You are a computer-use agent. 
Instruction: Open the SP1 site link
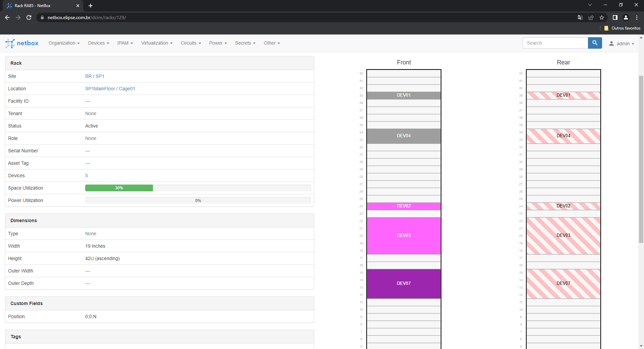100,76
